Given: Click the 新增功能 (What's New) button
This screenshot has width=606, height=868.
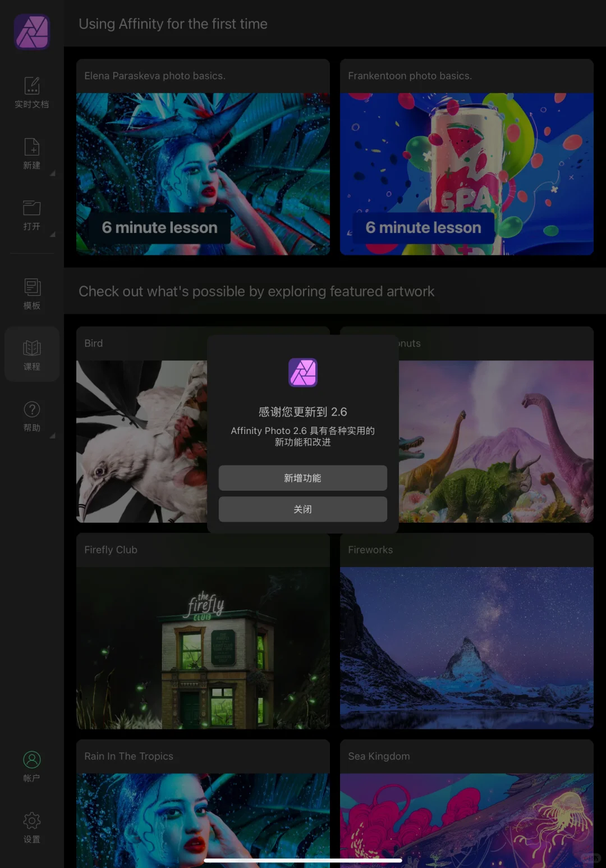Looking at the screenshot, I should pyautogui.click(x=302, y=478).
